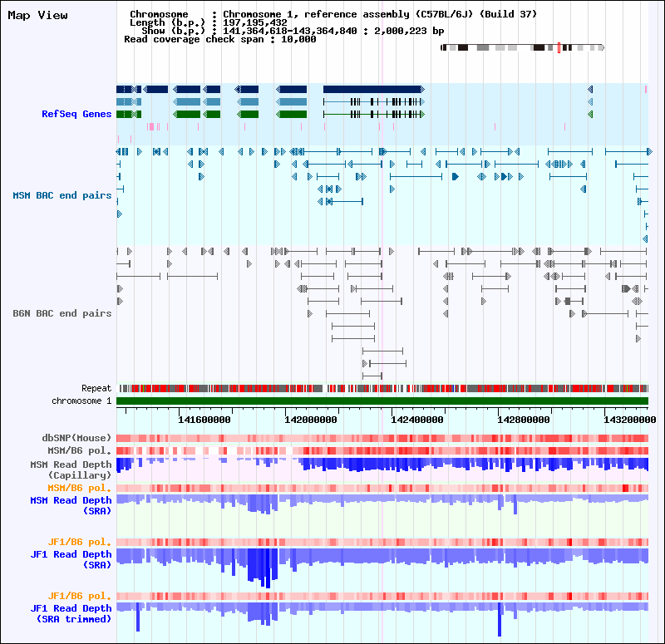Viewport: 665px width, 644px height.
Task: Click the 142400000 ruler position label
Action: point(417,420)
